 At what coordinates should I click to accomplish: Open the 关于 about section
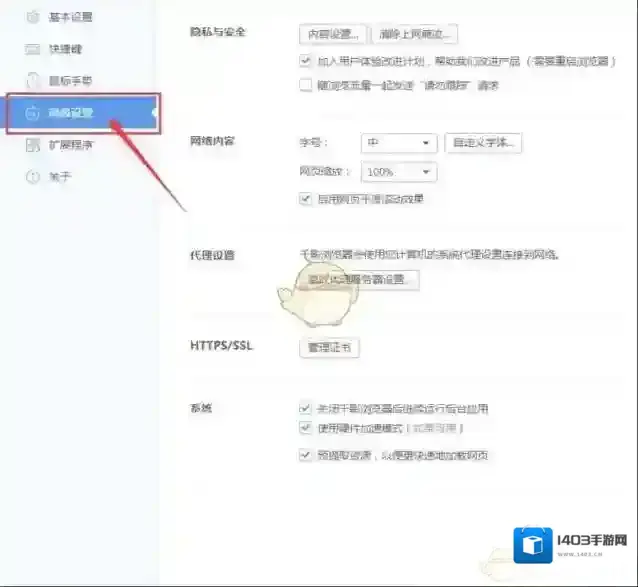60,177
